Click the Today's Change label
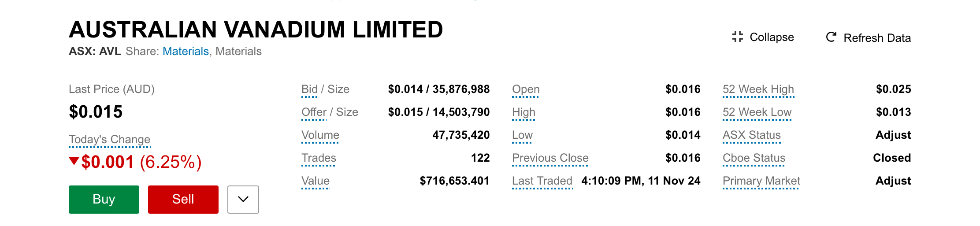The height and width of the screenshot is (226, 980). [x=110, y=140]
